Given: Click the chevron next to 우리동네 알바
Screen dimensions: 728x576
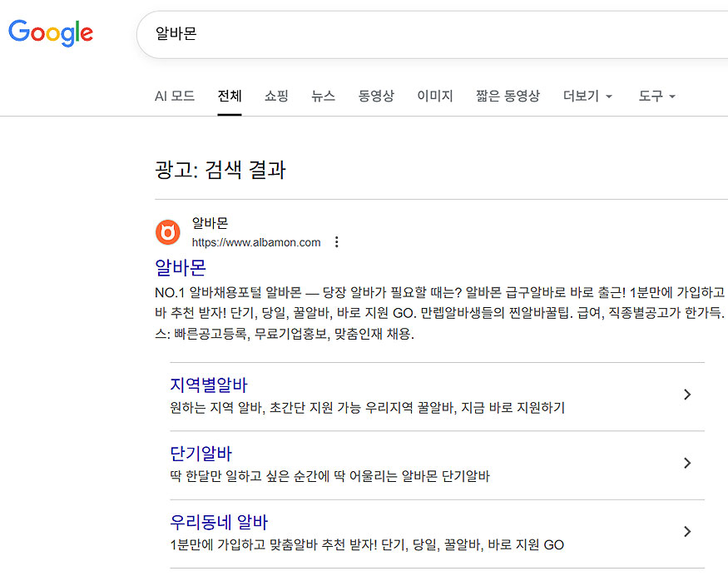Looking at the screenshot, I should pyautogui.click(x=687, y=531).
